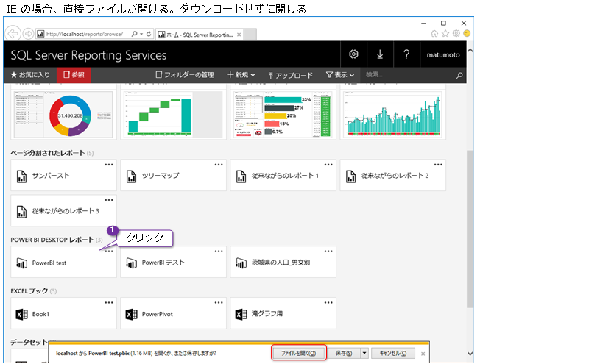Open ellipsis menu for 従来ながらのレポート 2
Image resolution: width=589 pixels, height=364 pixels.
click(x=438, y=165)
